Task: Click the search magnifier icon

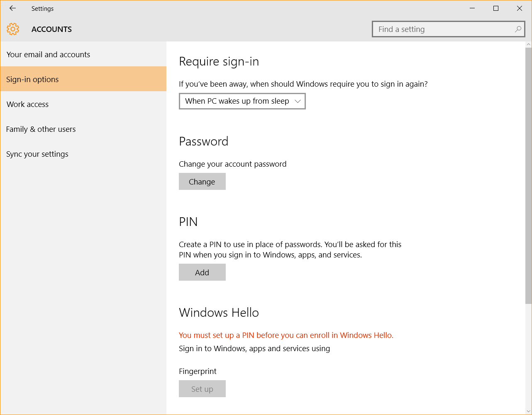Action: pos(518,29)
